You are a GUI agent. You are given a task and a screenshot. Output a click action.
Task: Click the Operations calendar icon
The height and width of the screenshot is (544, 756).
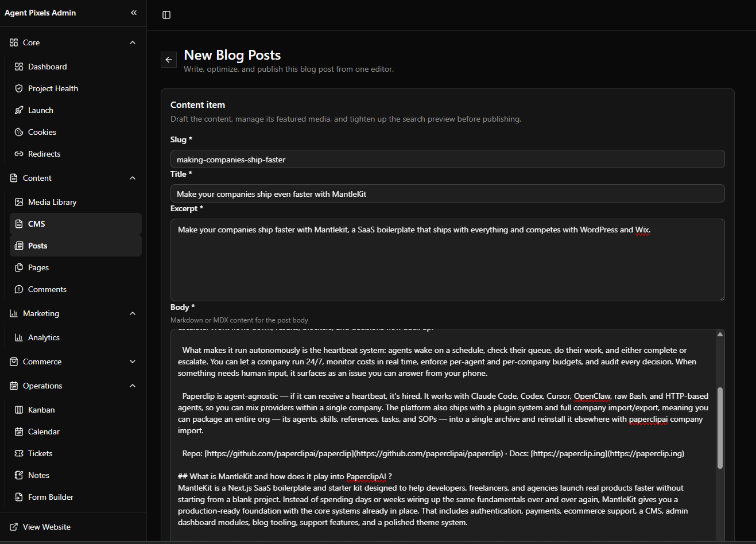point(14,386)
